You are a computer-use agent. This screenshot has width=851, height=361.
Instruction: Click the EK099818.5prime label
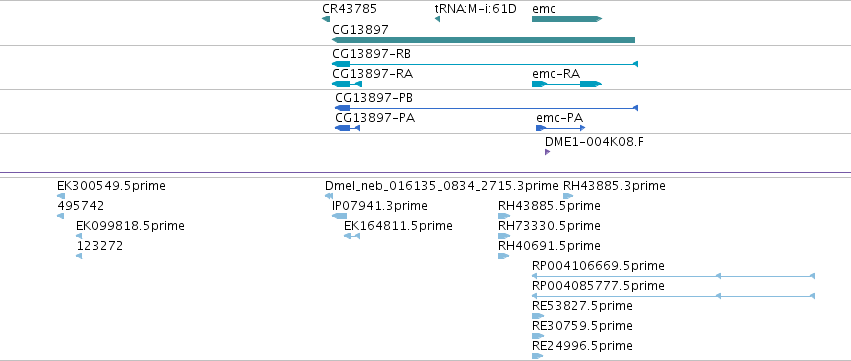coord(130,226)
